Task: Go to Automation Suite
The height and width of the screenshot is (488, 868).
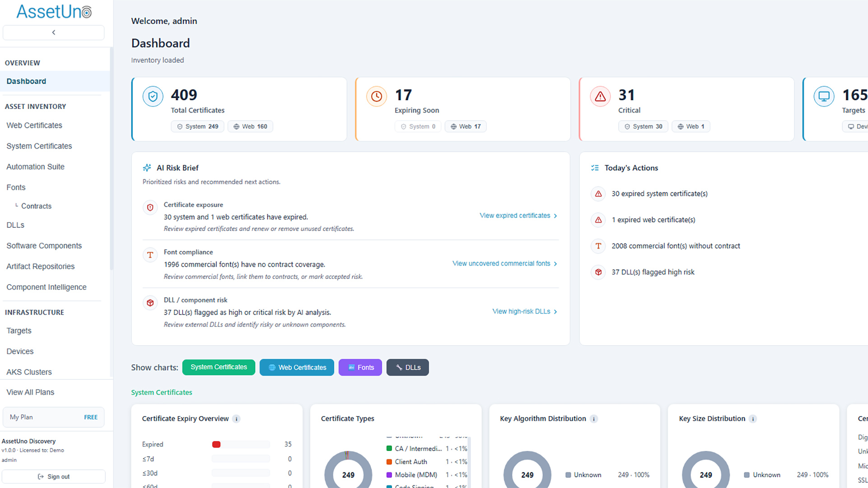Action: point(35,167)
